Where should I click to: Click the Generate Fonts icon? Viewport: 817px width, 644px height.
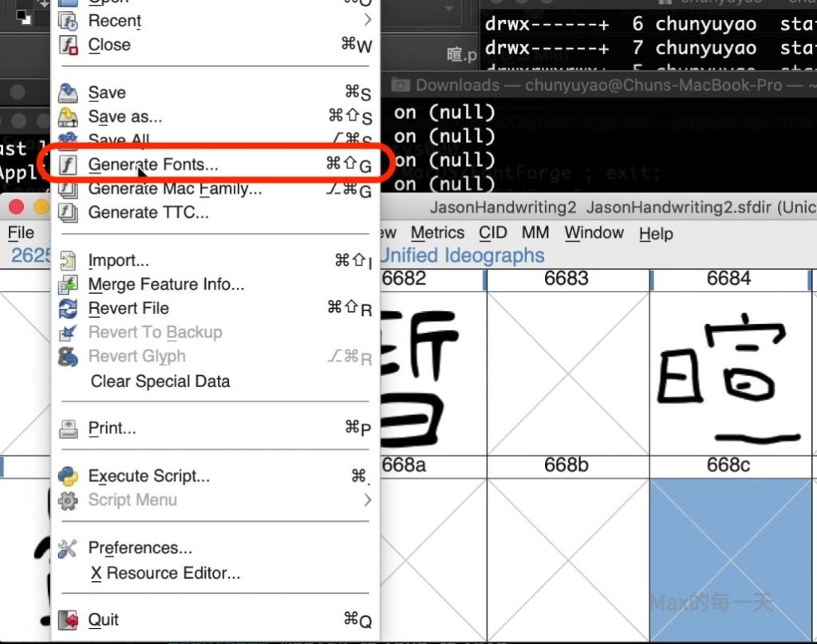click(69, 165)
